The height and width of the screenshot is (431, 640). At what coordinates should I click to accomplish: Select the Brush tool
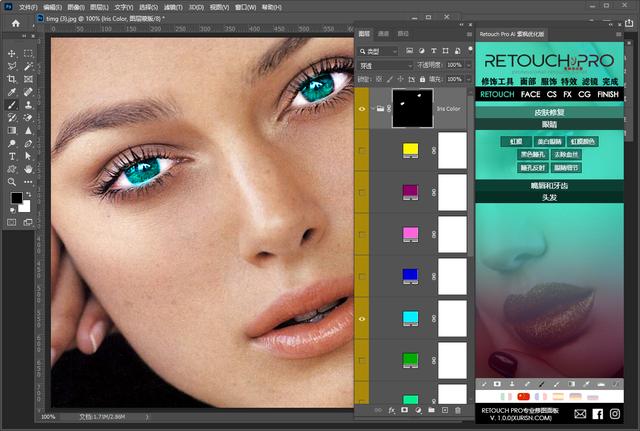click(12, 105)
